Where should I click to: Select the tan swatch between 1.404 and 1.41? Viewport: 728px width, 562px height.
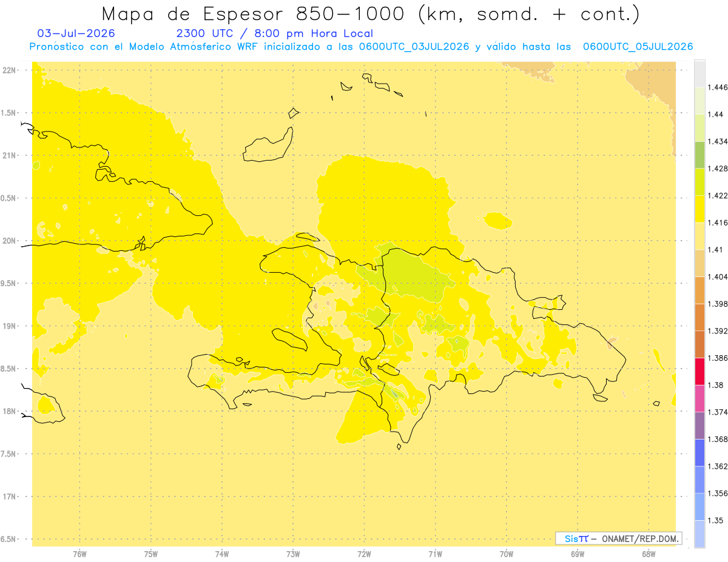pyautogui.click(x=699, y=263)
